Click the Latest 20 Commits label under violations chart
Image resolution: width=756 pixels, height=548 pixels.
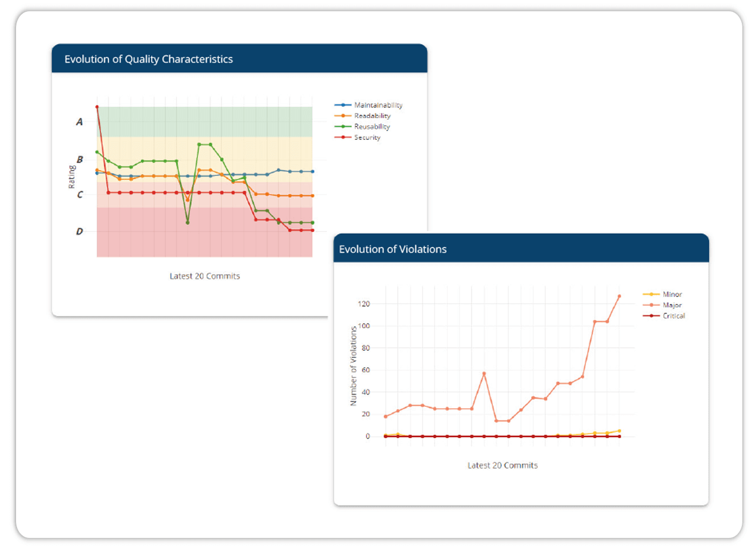point(503,465)
